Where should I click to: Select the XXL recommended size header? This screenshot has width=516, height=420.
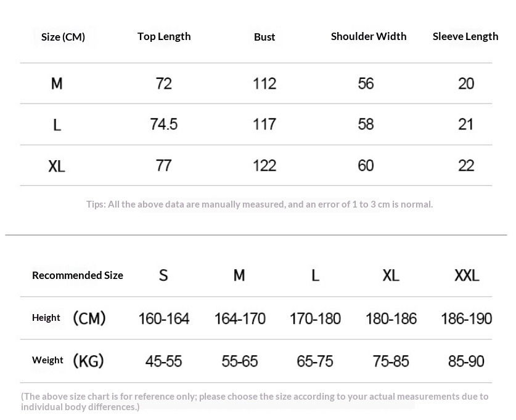point(467,275)
